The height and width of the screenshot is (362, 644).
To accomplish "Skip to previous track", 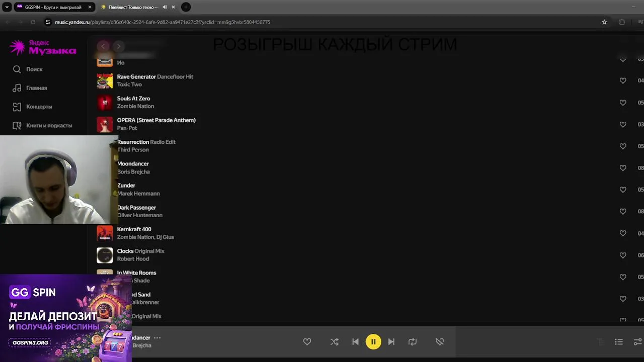I will click(x=355, y=341).
